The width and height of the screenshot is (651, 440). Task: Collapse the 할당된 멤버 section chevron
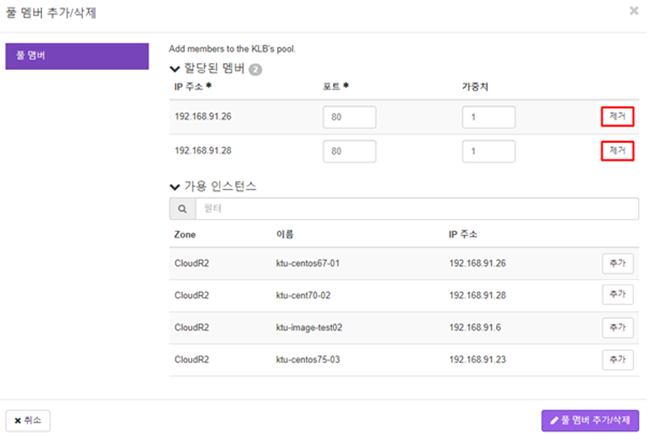pyautogui.click(x=175, y=69)
